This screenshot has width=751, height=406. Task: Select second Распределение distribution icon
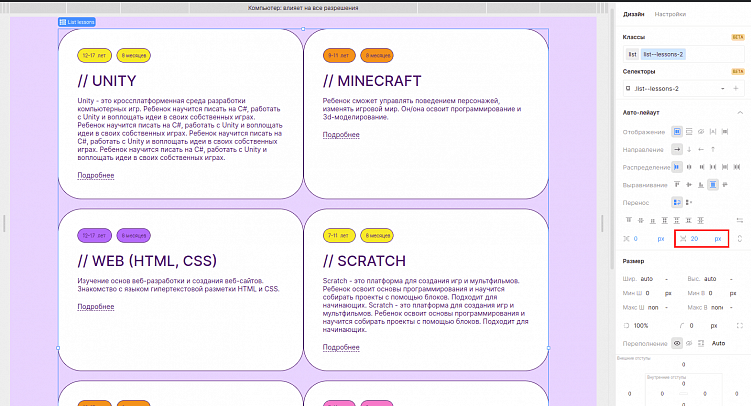point(689,167)
